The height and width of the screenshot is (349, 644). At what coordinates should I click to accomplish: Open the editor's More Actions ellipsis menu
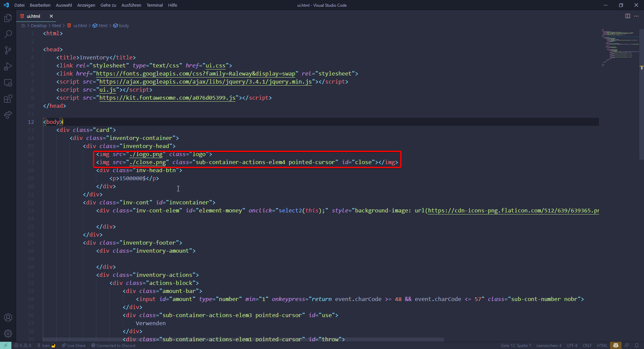[x=636, y=16]
